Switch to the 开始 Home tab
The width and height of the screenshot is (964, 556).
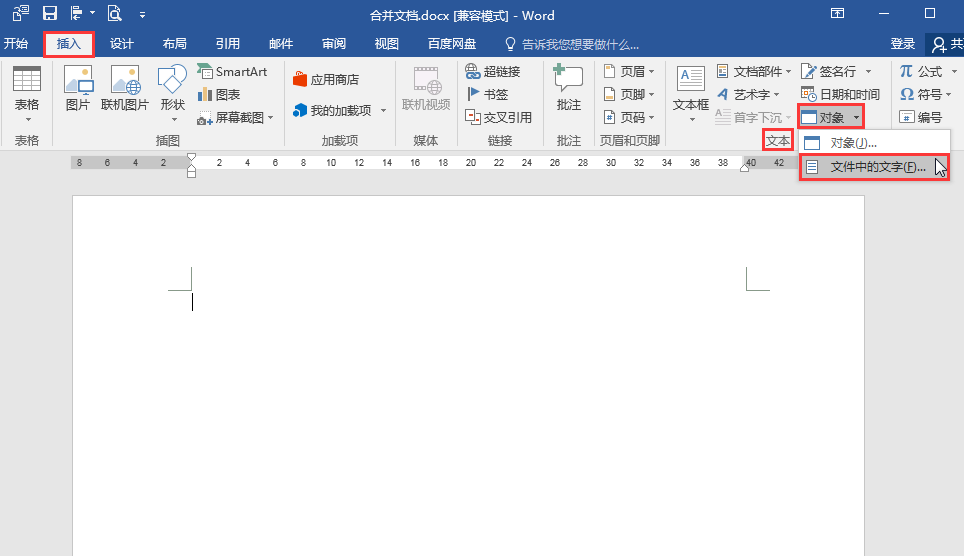point(16,44)
